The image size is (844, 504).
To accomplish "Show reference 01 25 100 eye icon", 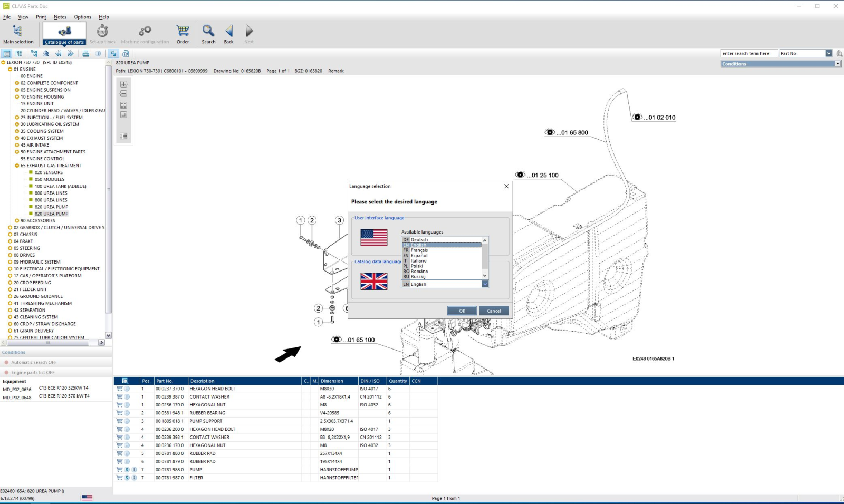I will click(x=520, y=175).
